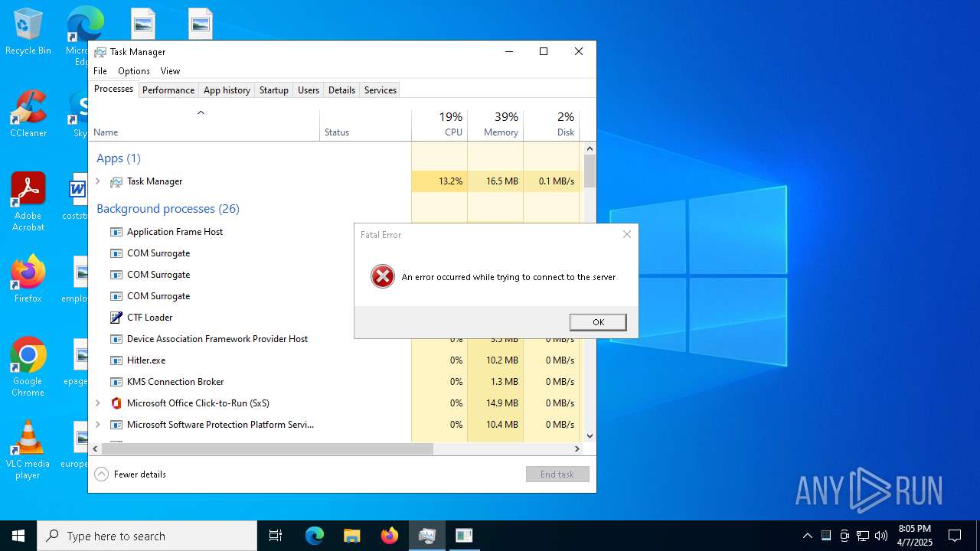
Task: Close the Fatal Error dialog
Action: tap(627, 235)
